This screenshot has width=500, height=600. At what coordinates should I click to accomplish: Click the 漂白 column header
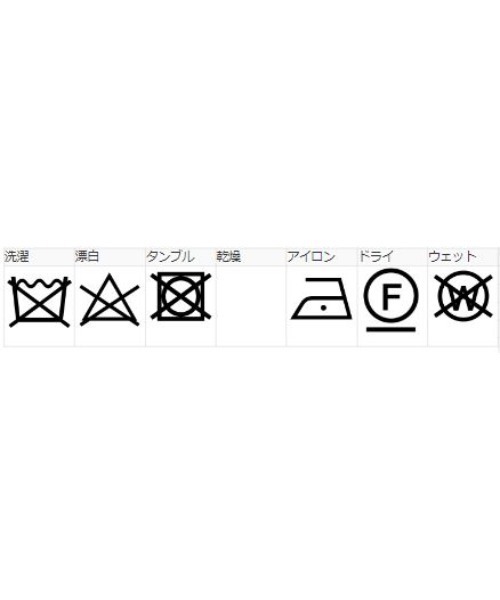(87, 256)
